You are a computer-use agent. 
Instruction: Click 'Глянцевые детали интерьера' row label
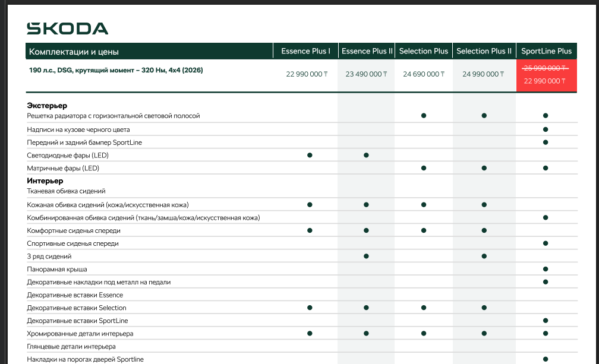pyautogui.click(x=71, y=347)
